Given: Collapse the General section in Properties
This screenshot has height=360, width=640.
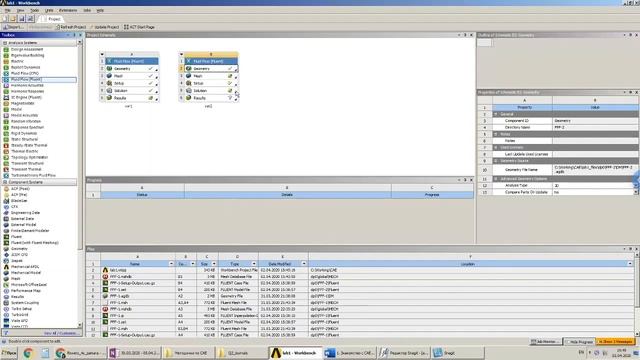Looking at the screenshot, I should (x=496, y=114).
